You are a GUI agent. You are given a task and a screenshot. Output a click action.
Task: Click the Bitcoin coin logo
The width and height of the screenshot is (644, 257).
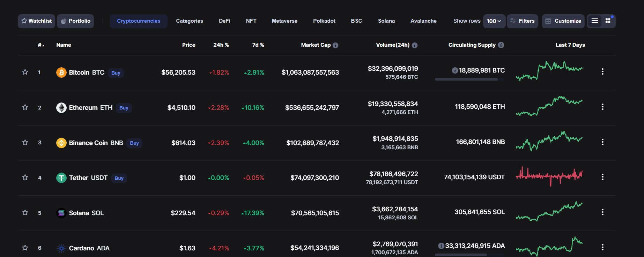point(61,73)
